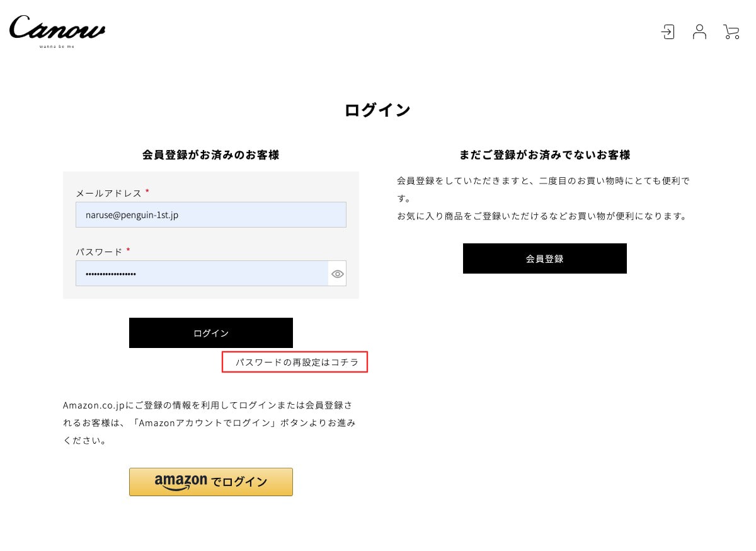Click the Canow logo

57,31
